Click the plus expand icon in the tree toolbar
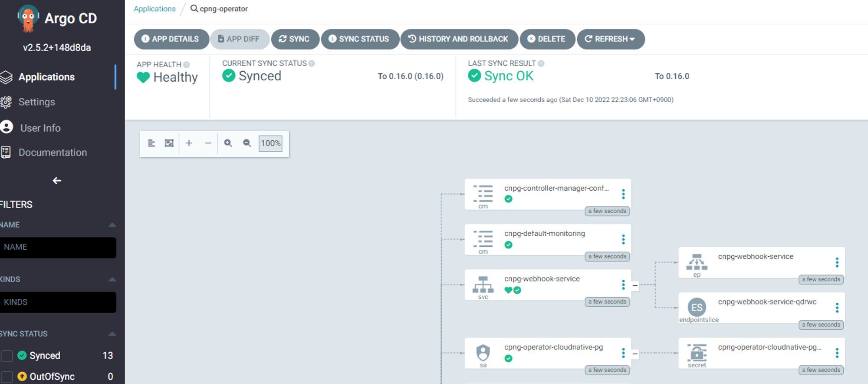 point(189,143)
